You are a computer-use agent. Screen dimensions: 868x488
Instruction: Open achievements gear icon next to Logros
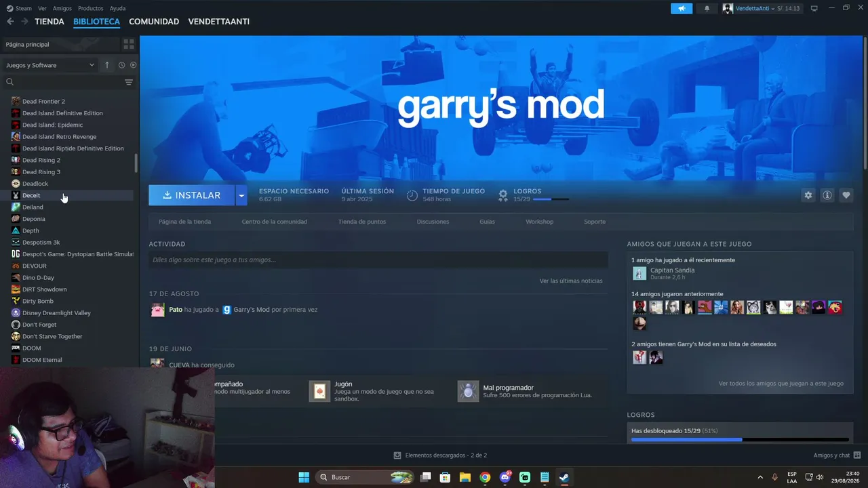(503, 195)
